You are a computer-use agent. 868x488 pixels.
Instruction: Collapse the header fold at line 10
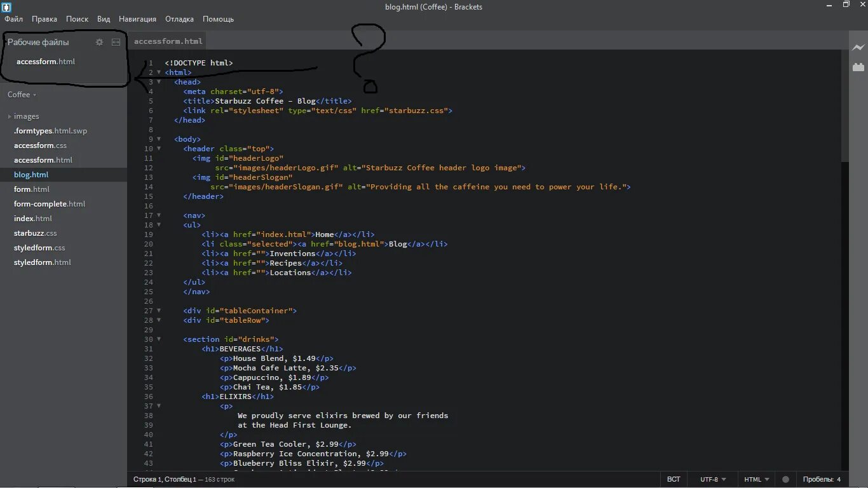click(159, 149)
